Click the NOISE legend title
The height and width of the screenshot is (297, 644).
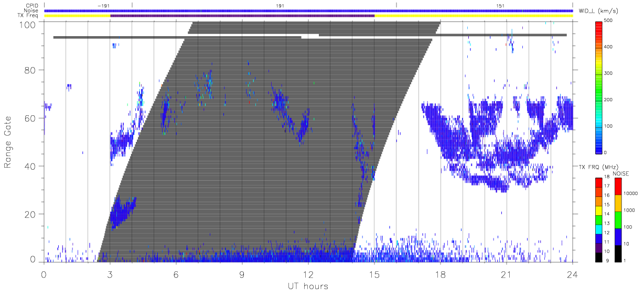coord(620,173)
